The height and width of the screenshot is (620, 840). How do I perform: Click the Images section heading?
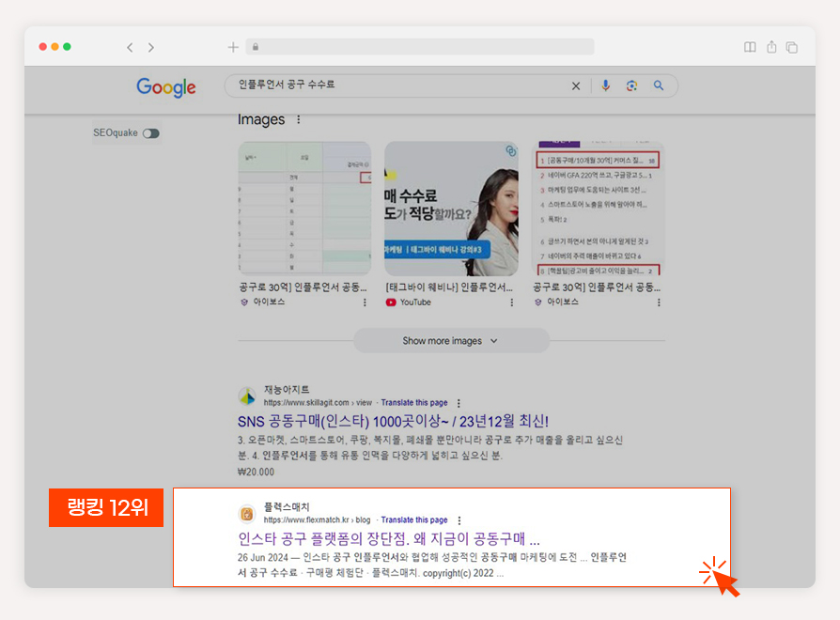pyautogui.click(x=261, y=119)
